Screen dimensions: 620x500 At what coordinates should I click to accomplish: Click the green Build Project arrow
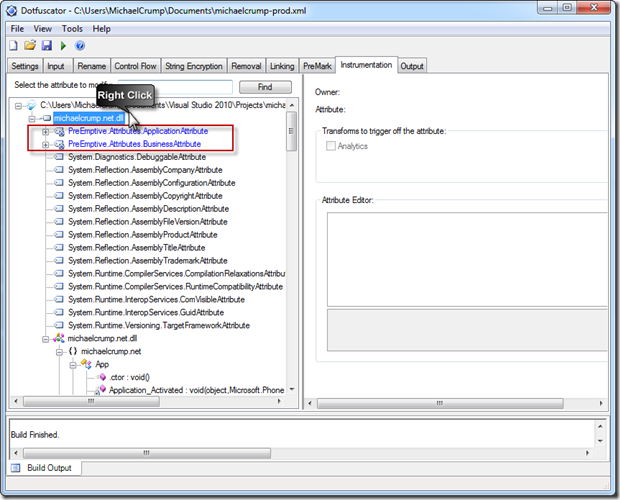click(x=63, y=46)
